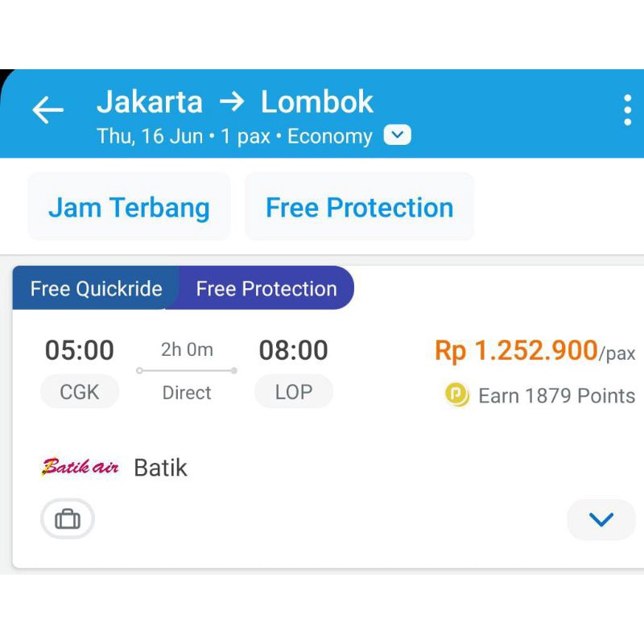Screen dimensions: 644x644
Task: Select the Batik Air airline logo
Action: point(79,467)
